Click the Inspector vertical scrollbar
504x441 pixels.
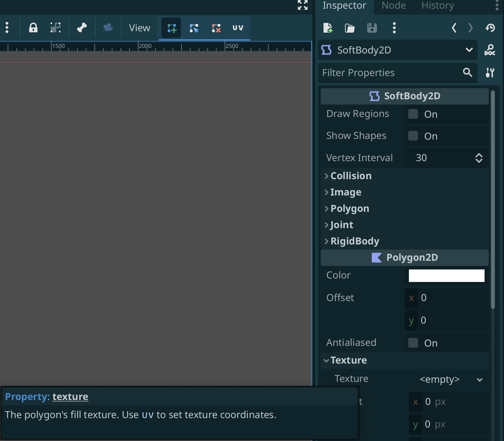[493, 199]
